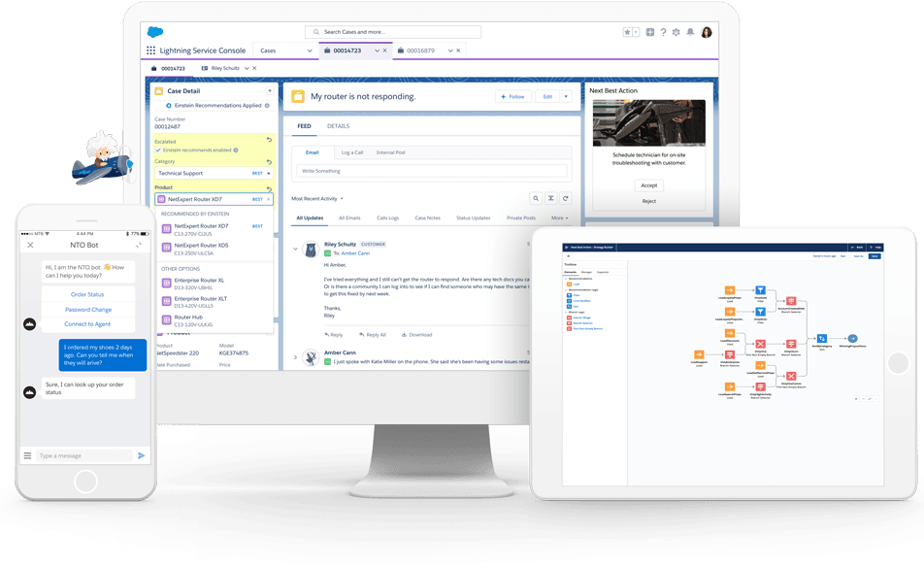
Task: Click the LoadSupport load node in tablet
Action: pos(699,354)
